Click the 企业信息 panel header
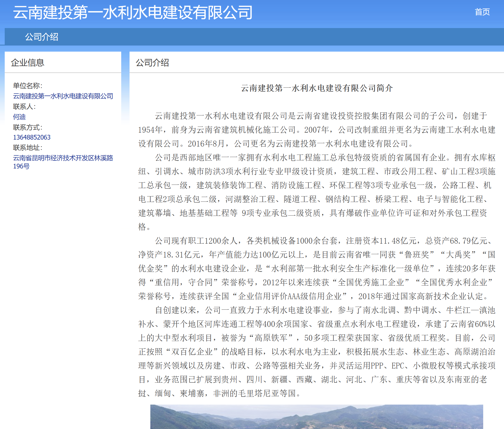Viewport: 504px width, 429px height. click(x=28, y=62)
